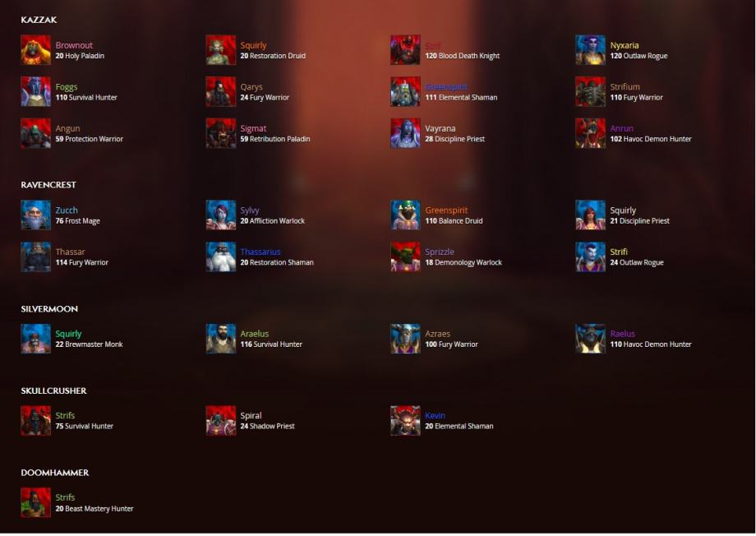The image size is (756, 536).
Task: Open the level 21 Discipline Priest Squirly portrait
Action: click(x=590, y=215)
